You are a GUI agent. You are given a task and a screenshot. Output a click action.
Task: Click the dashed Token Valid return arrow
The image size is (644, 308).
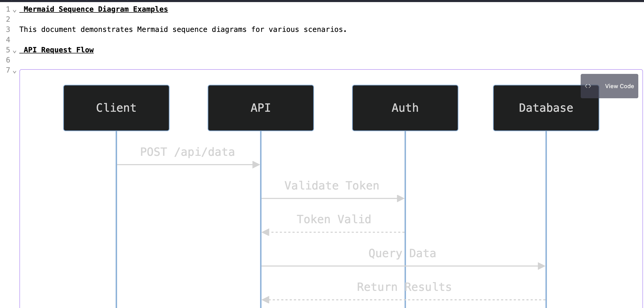click(332, 232)
